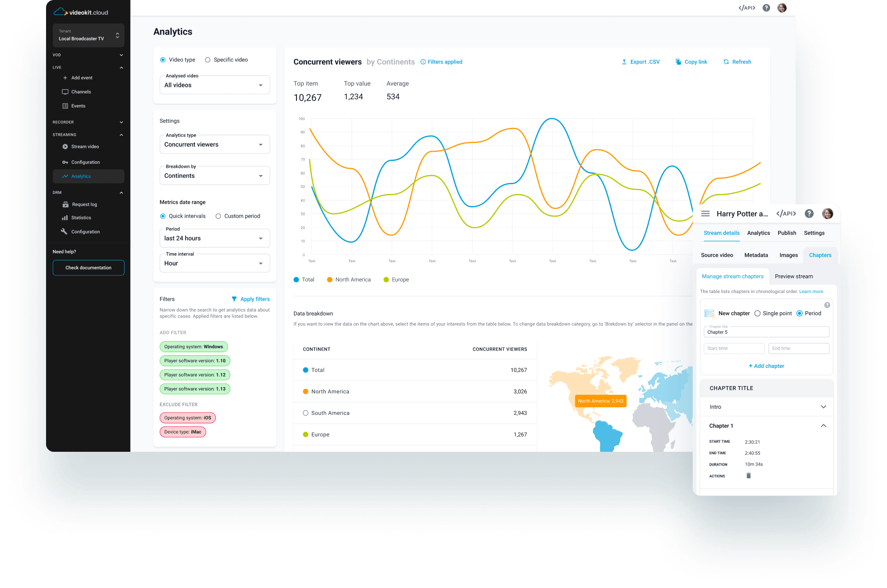
Task: Click the Check documentation button
Action: pos(89,268)
